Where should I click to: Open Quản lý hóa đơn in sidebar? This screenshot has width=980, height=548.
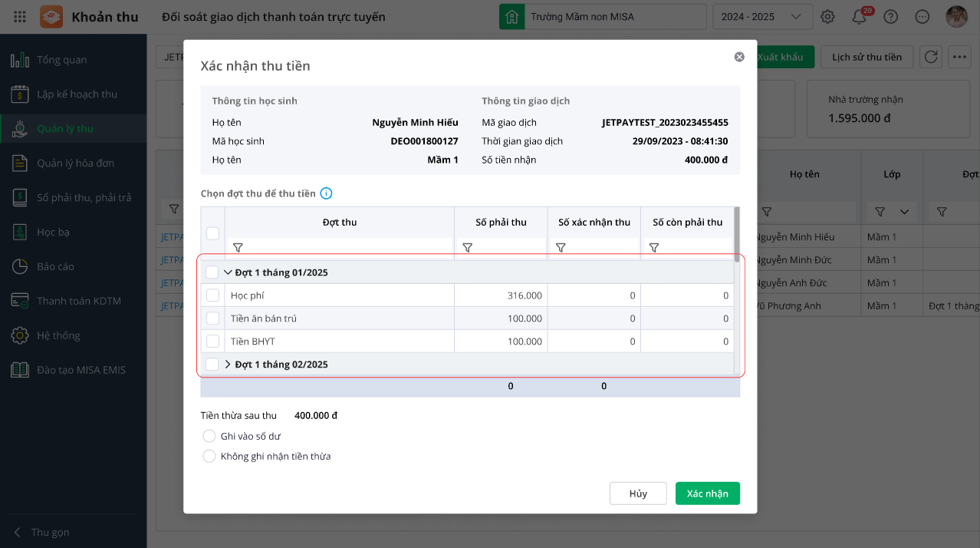(x=75, y=163)
